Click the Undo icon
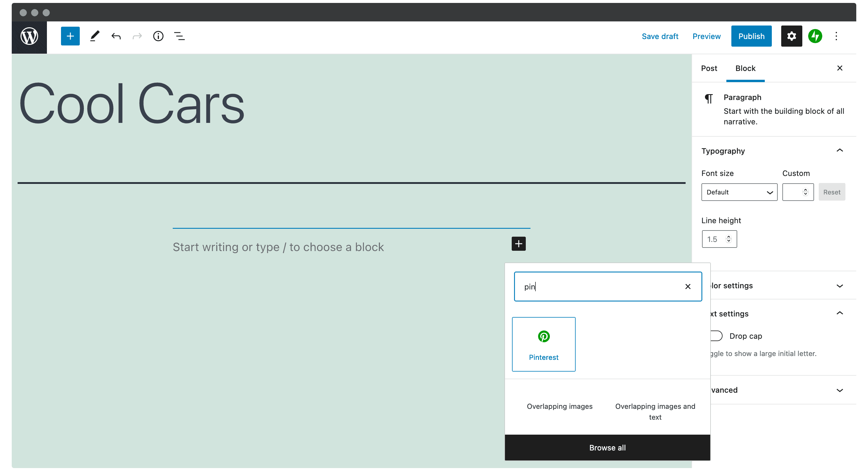 [115, 36]
